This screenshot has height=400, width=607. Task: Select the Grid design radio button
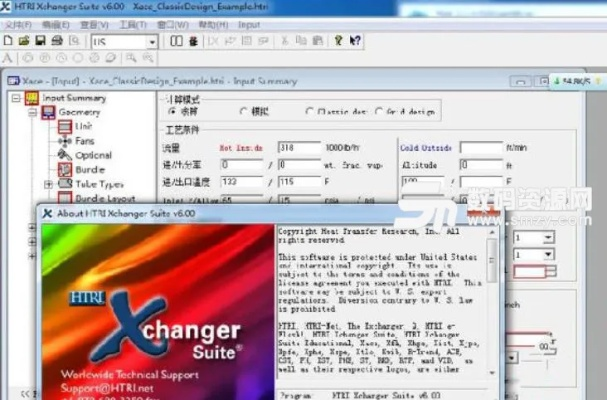pos(378,112)
